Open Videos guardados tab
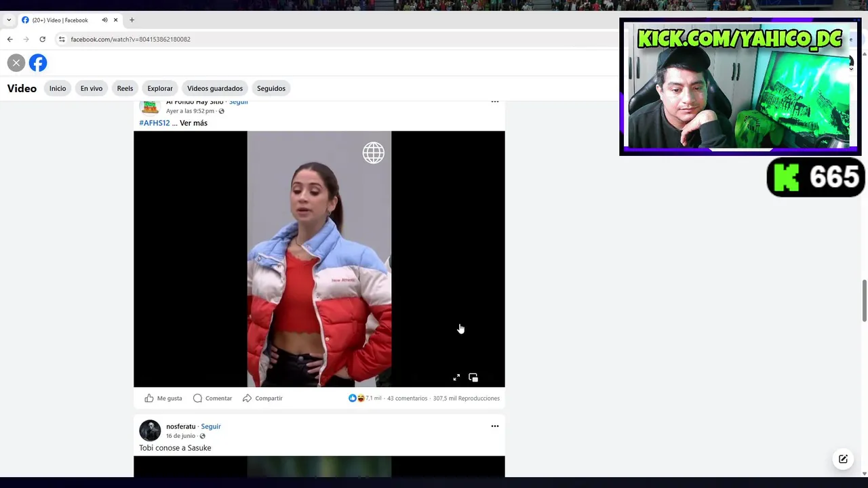 [x=215, y=88]
